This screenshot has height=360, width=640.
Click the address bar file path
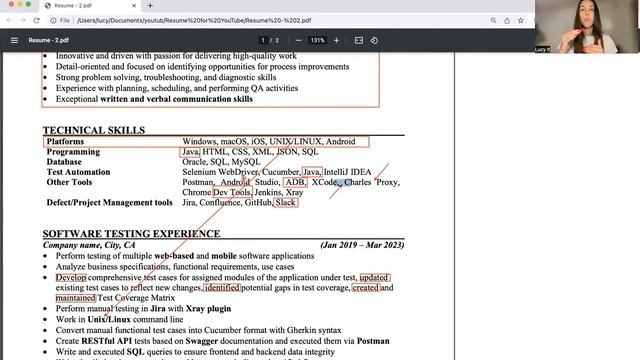(x=194, y=20)
